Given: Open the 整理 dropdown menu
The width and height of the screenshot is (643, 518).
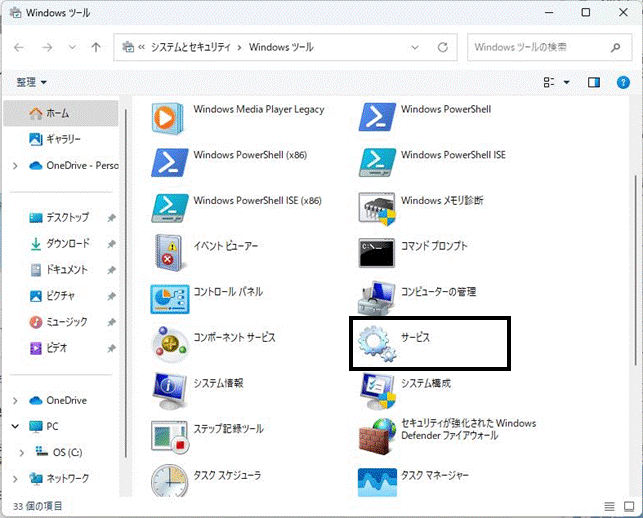Looking at the screenshot, I should point(32,82).
